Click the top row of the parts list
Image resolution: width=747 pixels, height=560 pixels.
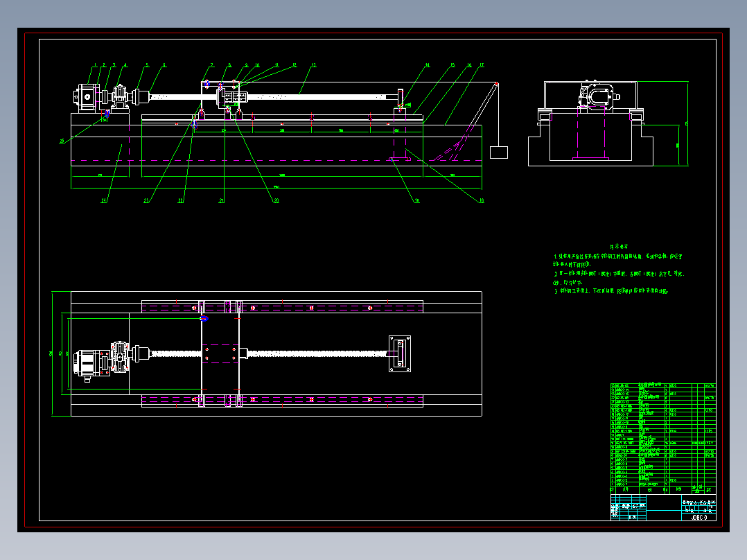click(663, 385)
